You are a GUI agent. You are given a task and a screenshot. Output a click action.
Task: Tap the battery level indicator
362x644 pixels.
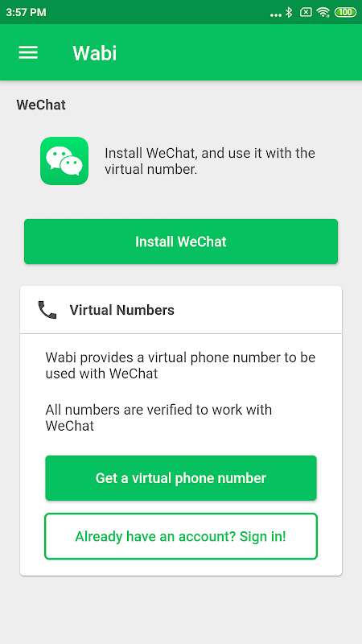click(345, 12)
